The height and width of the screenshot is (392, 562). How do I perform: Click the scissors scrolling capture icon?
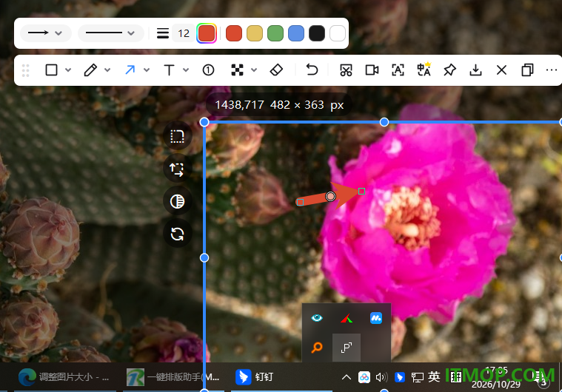point(346,70)
